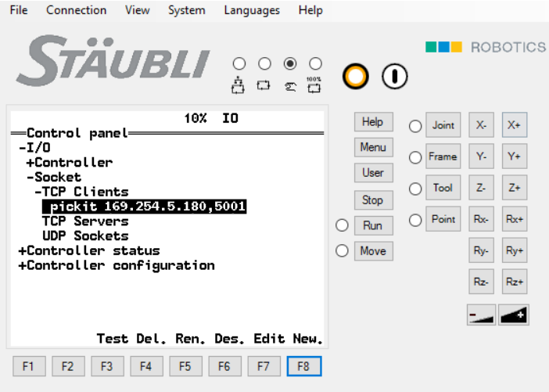Toggle the radio next to Run

pos(342,225)
